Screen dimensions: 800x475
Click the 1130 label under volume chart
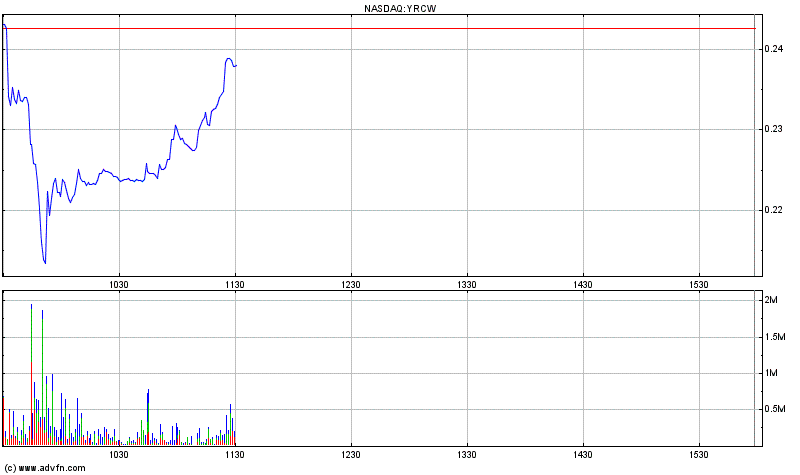click(235, 455)
